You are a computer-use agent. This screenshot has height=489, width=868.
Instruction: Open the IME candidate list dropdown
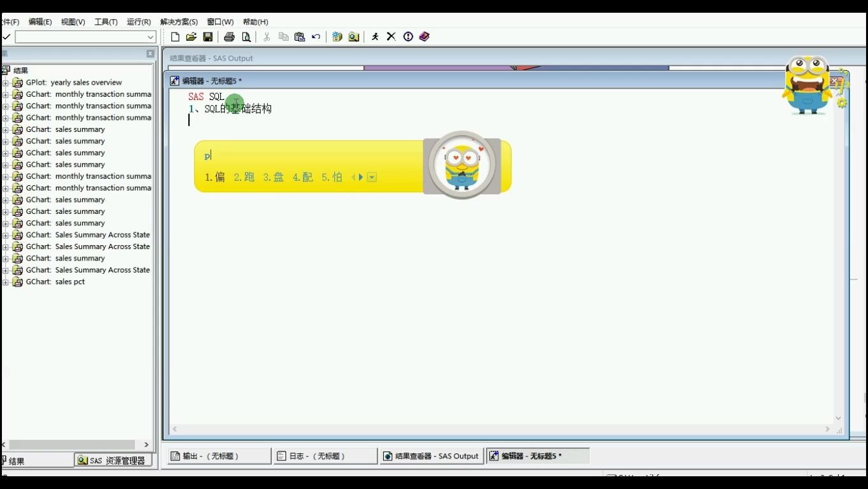click(372, 178)
